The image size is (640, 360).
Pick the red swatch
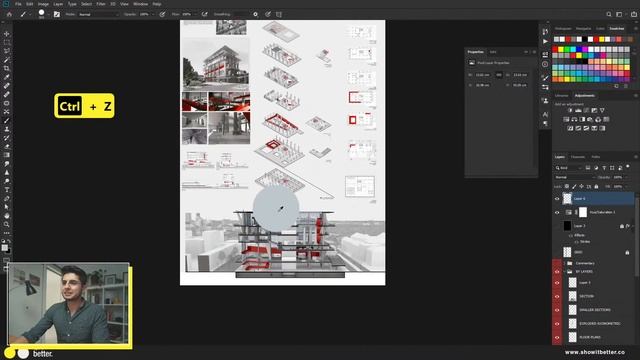tap(555, 49)
